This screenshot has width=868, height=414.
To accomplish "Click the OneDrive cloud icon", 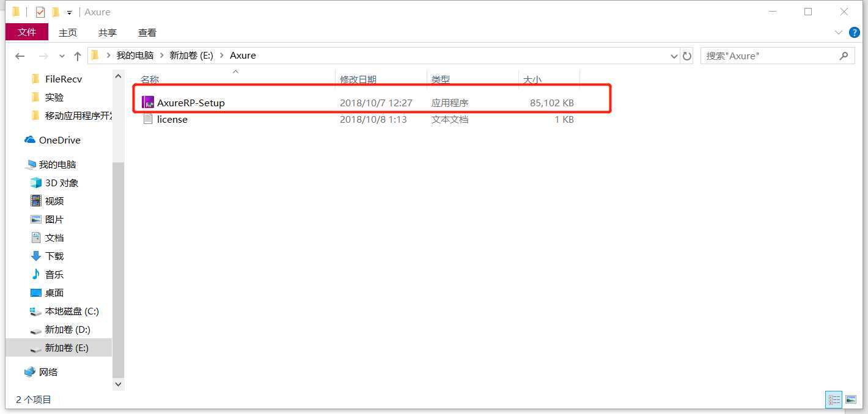I will click(30, 140).
